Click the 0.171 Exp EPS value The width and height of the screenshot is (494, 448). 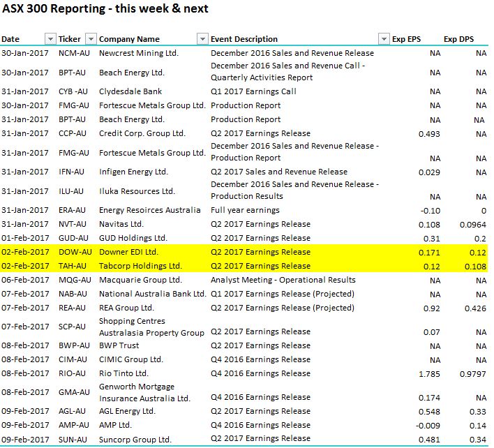click(x=429, y=253)
